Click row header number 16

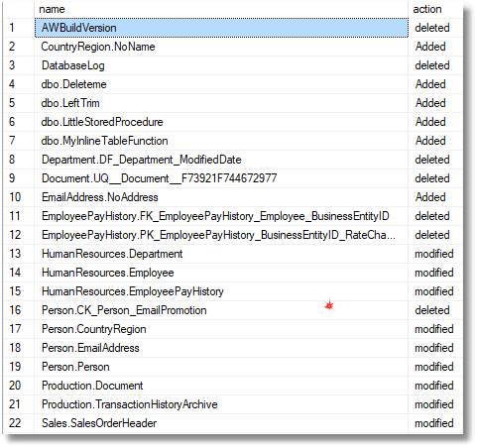click(19, 310)
